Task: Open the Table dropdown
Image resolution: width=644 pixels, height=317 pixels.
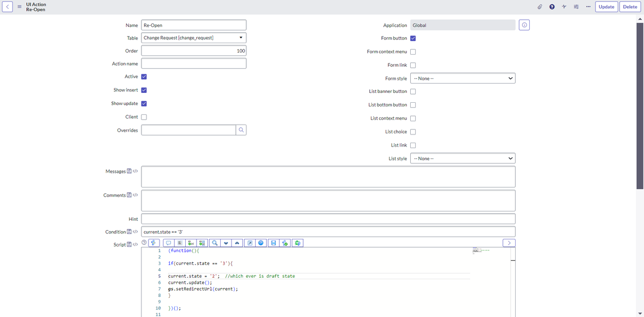Action: coord(194,38)
